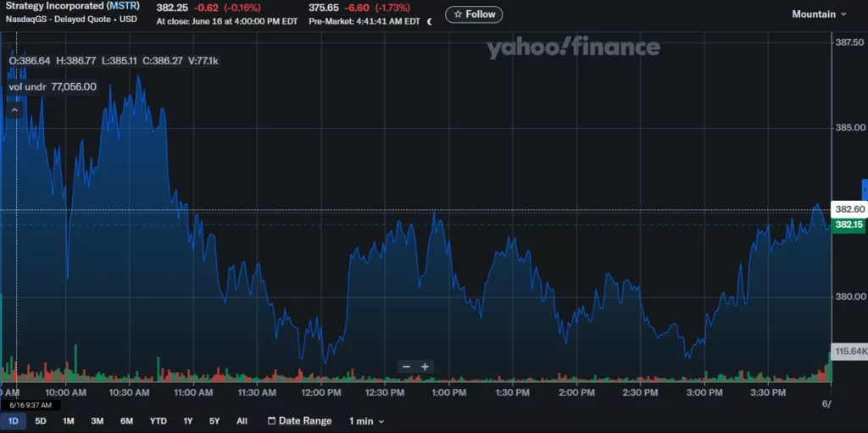The width and height of the screenshot is (868, 433).
Task: Open the Date Range calendar picker
Action: point(299,421)
